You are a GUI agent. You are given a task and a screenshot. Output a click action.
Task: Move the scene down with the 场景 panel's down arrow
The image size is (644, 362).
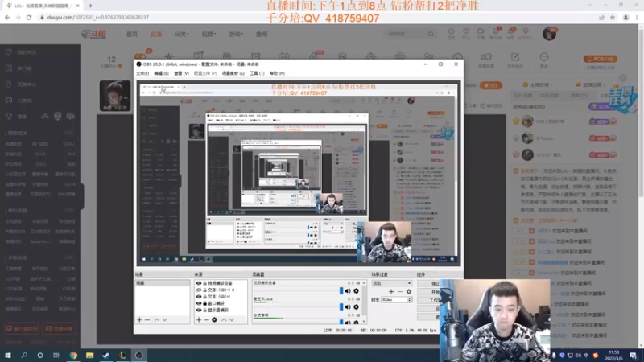(165, 319)
